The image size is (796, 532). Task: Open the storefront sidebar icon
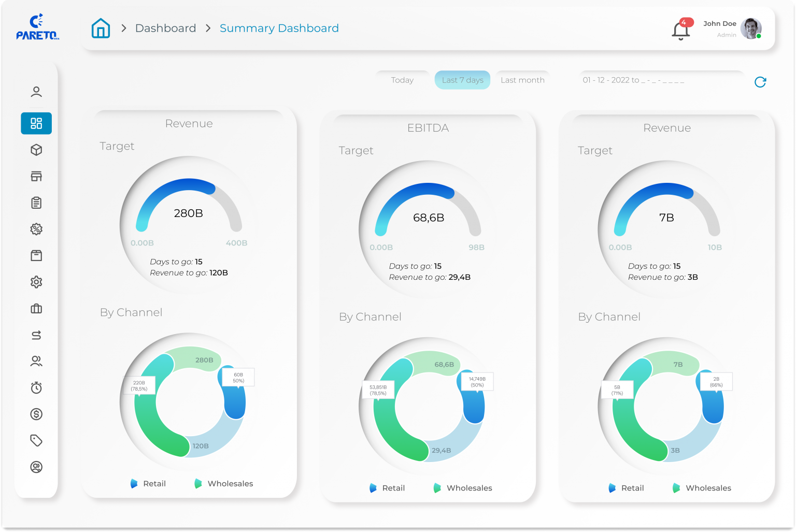pos(36,176)
